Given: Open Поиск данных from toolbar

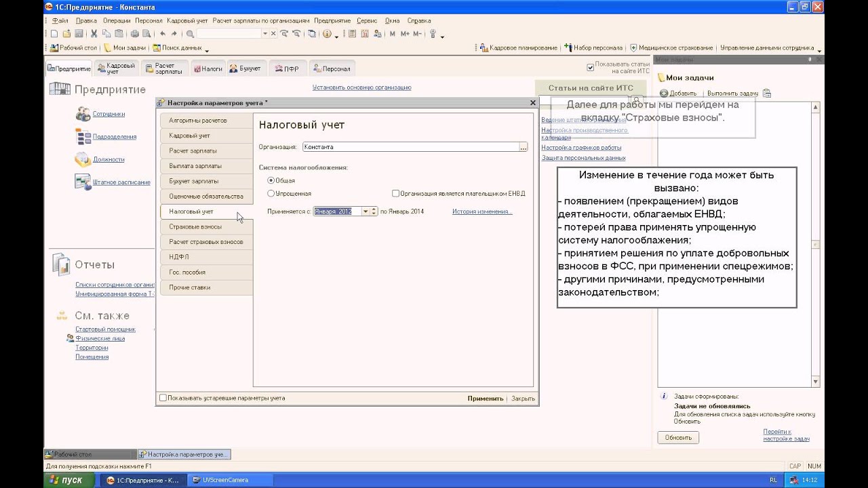Looking at the screenshot, I should pyautogui.click(x=177, y=48).
